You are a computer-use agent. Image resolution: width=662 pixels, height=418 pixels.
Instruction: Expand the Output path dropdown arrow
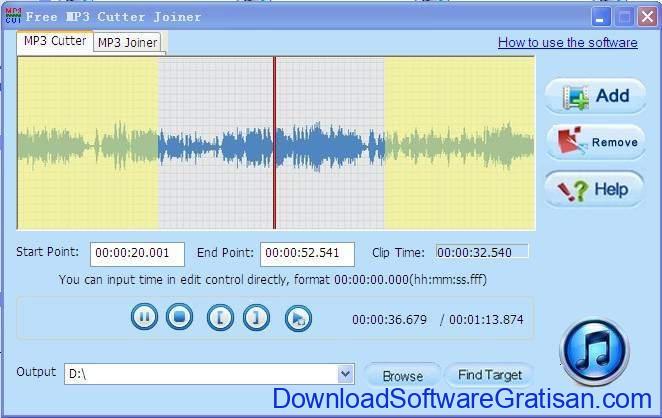point(345,374)
